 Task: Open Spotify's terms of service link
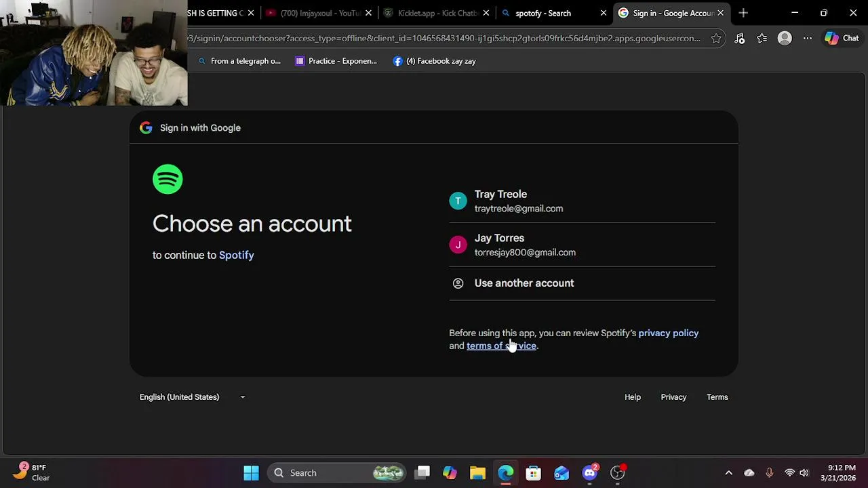click(x=501, y=346)
